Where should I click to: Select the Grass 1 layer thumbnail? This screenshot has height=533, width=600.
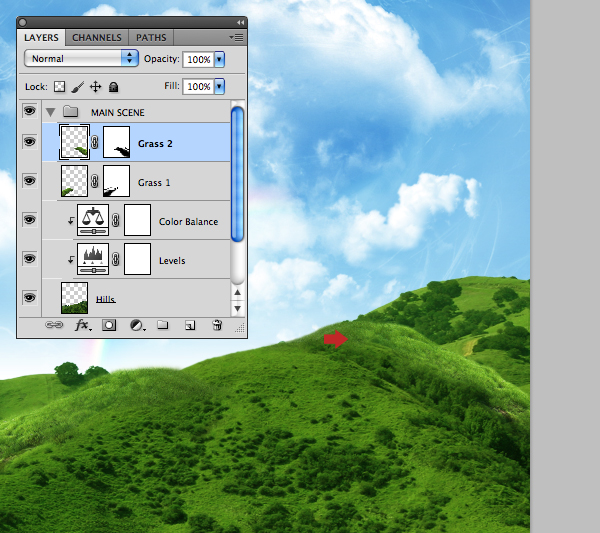[x=74, y=181]
